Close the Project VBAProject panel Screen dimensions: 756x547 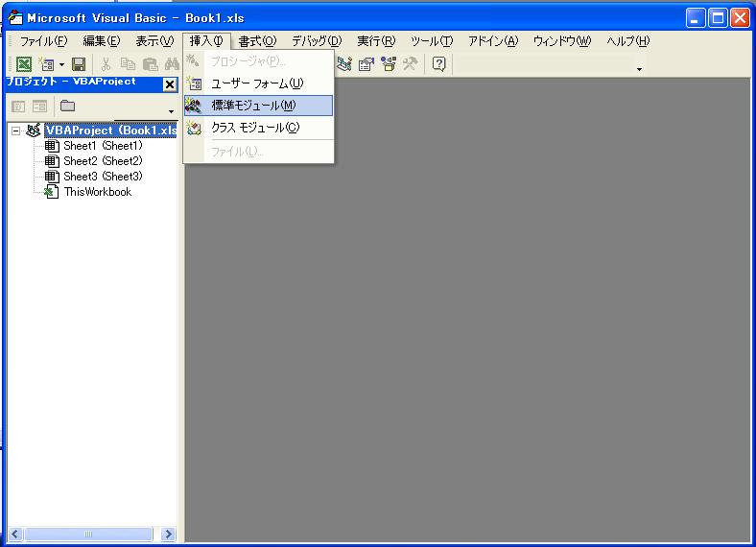(170, 84)
